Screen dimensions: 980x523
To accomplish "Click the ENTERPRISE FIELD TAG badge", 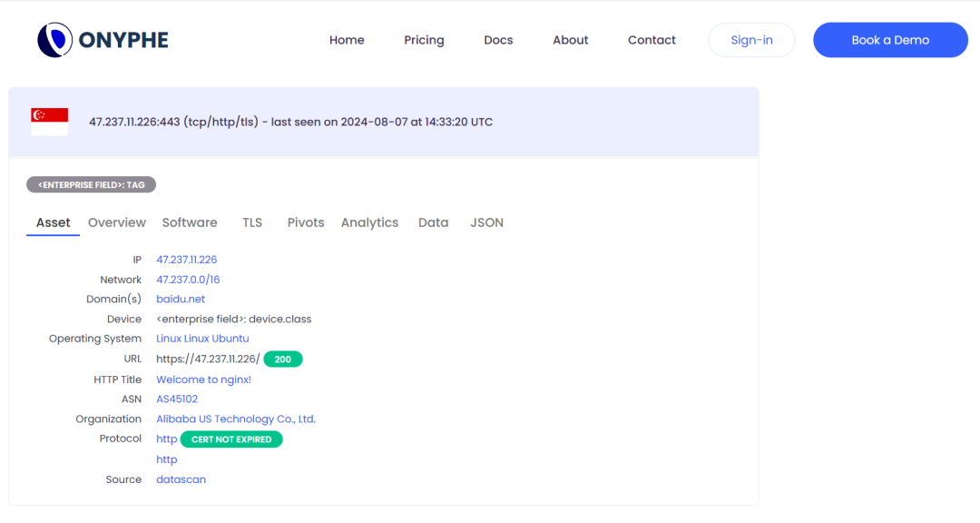I will point(92,184).
